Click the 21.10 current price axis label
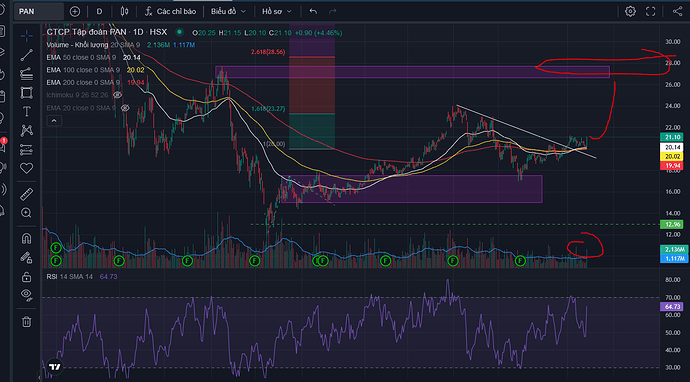690x382 pixels. (x=672, y=138)
